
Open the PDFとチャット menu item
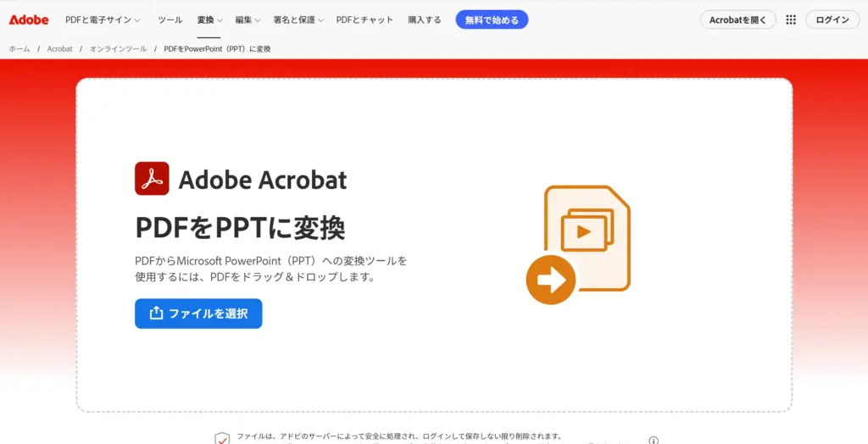[x=364, y=20]
